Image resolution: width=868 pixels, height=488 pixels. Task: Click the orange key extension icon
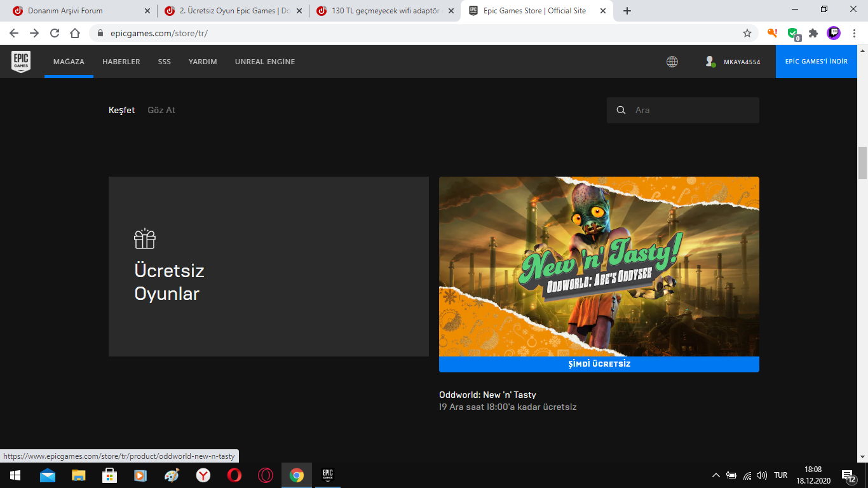click(x=773, y=33)
